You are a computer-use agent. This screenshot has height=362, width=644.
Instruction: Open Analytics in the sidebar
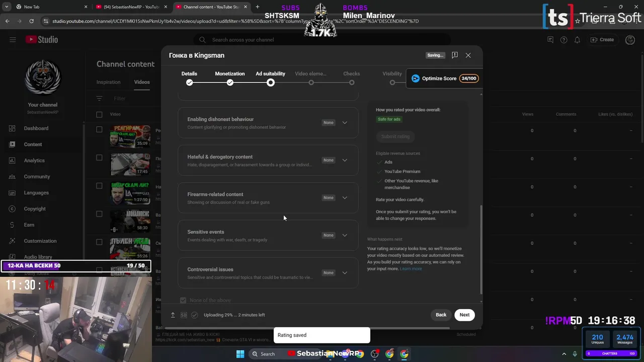[34, 160]
